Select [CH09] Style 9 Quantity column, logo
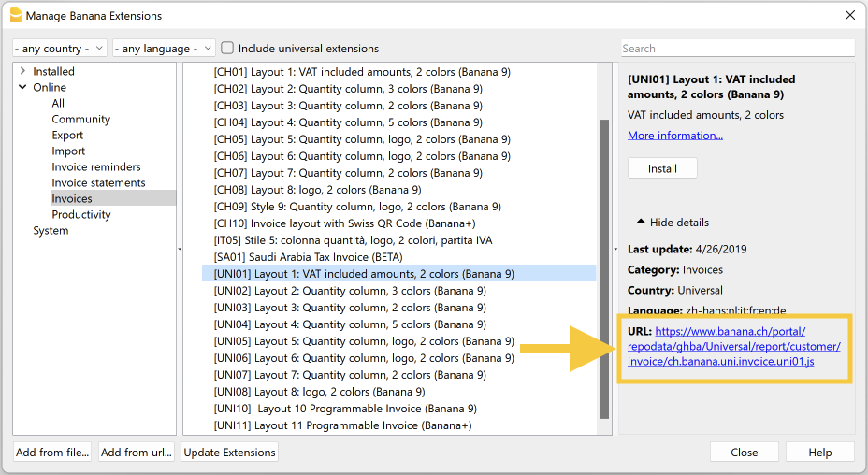The width and height of the screenshot is (868, 475). tap(357, 207)
